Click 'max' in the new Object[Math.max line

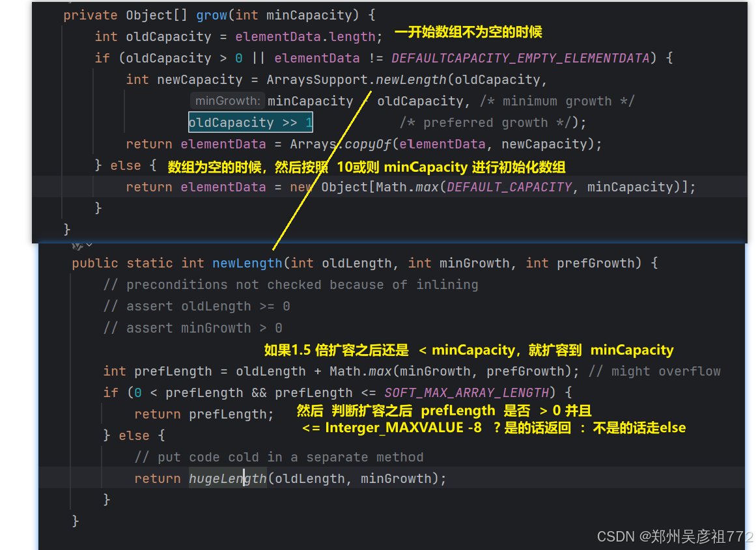coord(427,187)
